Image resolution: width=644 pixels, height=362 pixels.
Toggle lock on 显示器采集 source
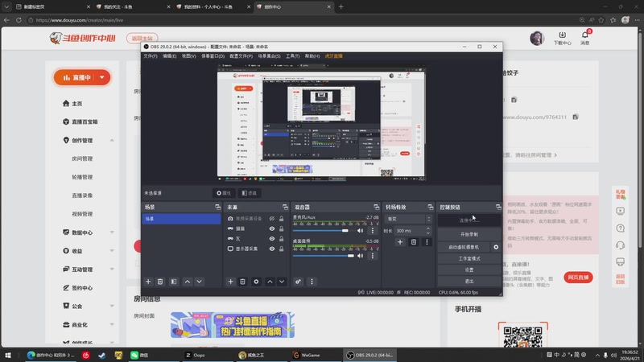click(x=281, y=249)
